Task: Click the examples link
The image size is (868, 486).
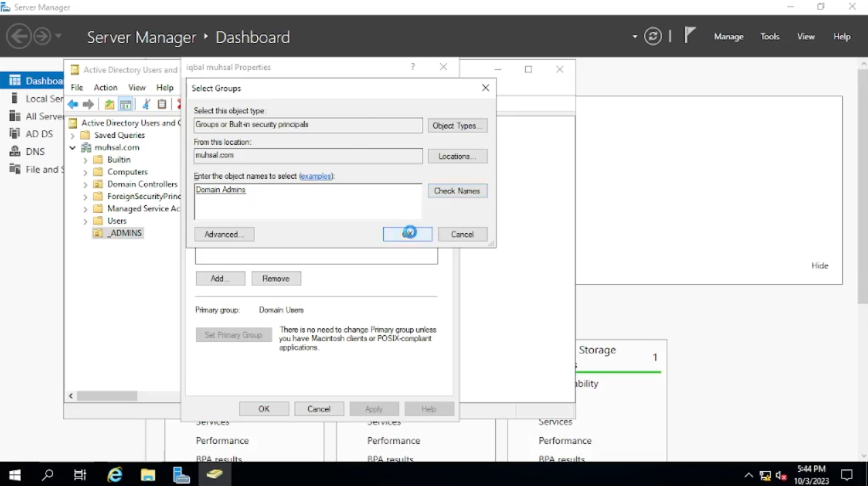Action: coord(316,176)
